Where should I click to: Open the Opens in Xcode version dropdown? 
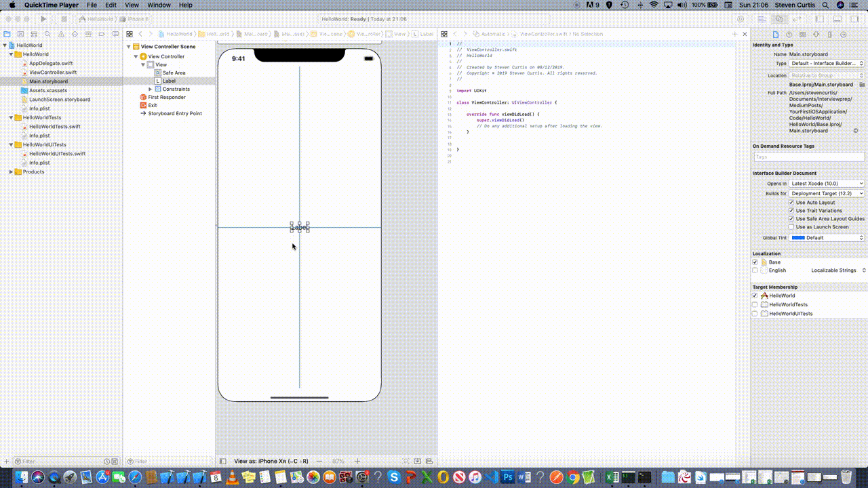tap(827, 184)
